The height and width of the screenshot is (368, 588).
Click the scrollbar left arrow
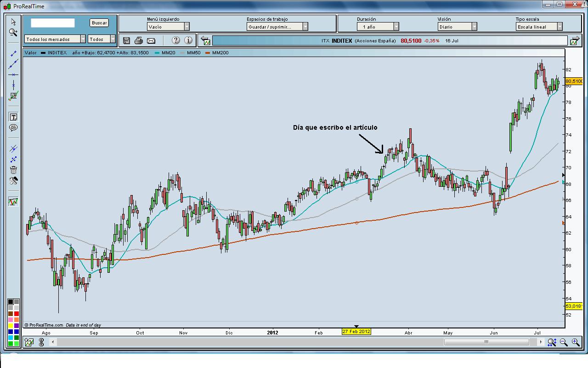(x=53, y=342)
